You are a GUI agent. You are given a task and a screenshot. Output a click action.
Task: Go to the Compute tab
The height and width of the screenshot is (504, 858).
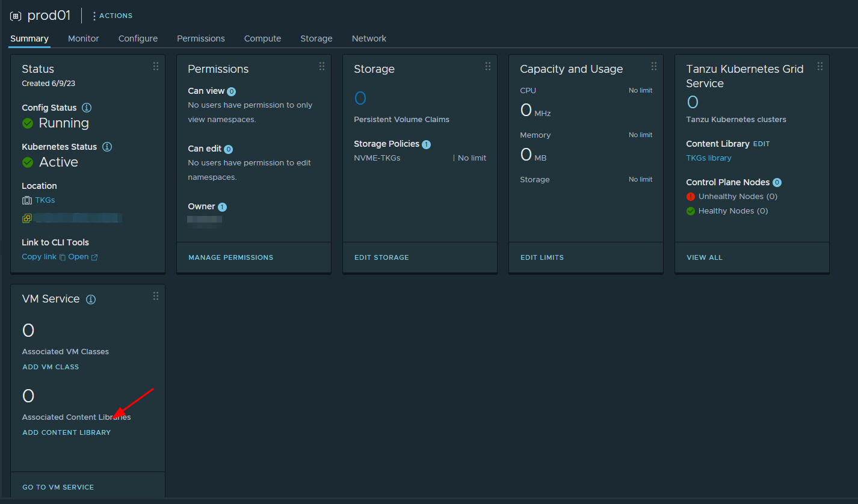[x=262, y=38]
